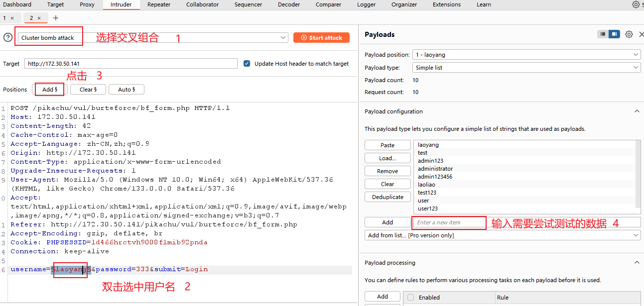Open the Learn tab
This screenshot has width=644, height=306.
pyautogui.click(x=484, y=4)
